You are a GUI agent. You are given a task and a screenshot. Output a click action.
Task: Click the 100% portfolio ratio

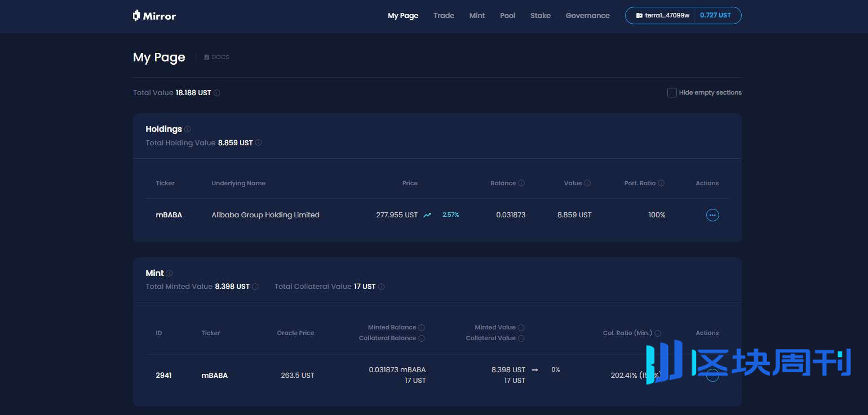(x=657, y=215)
